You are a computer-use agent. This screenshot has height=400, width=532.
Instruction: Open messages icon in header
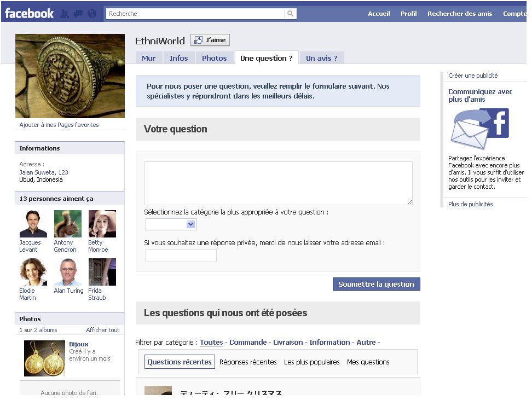click(x=78, y=14)
